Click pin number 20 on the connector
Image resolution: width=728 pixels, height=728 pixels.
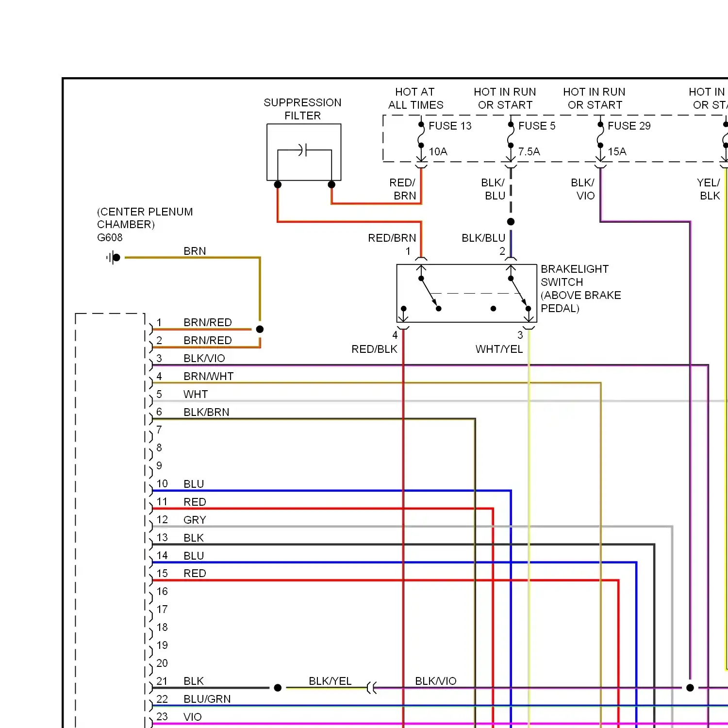click(x=162, y=663)
